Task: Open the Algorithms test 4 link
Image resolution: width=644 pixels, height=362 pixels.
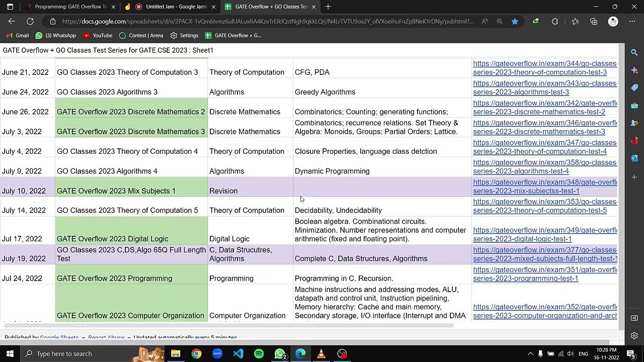Action: (545, 166)
